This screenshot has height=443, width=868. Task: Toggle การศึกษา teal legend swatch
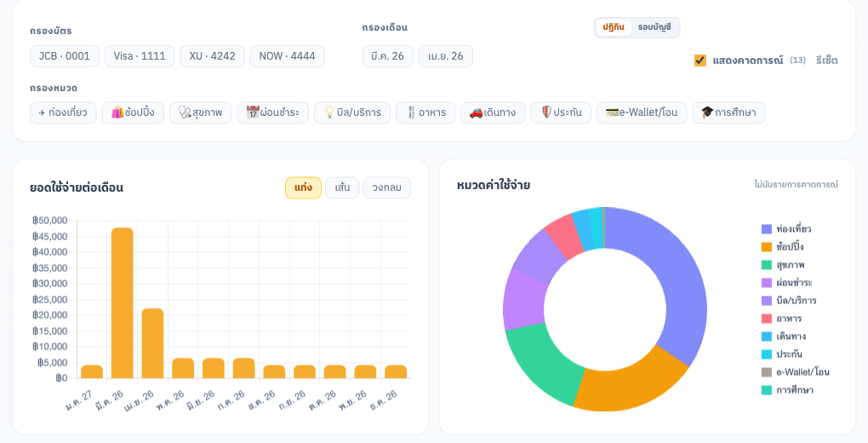(x=767, y=390)
